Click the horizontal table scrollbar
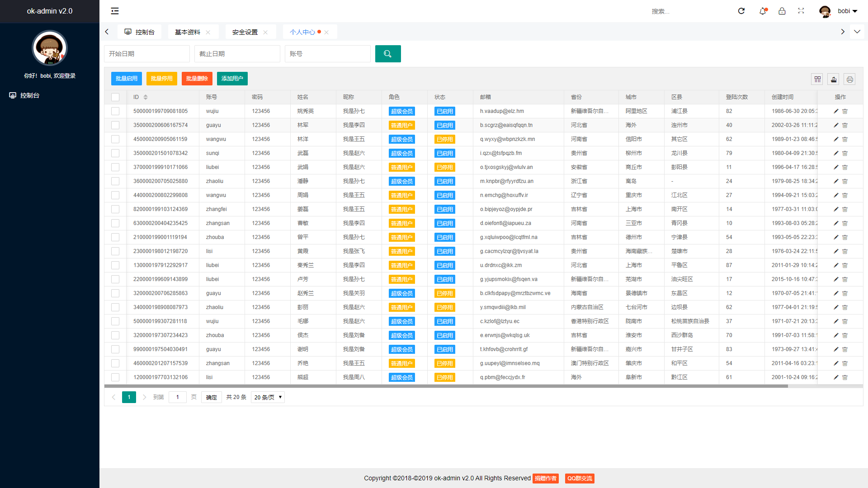Viewport: 868px width, 488px height. 446,386
